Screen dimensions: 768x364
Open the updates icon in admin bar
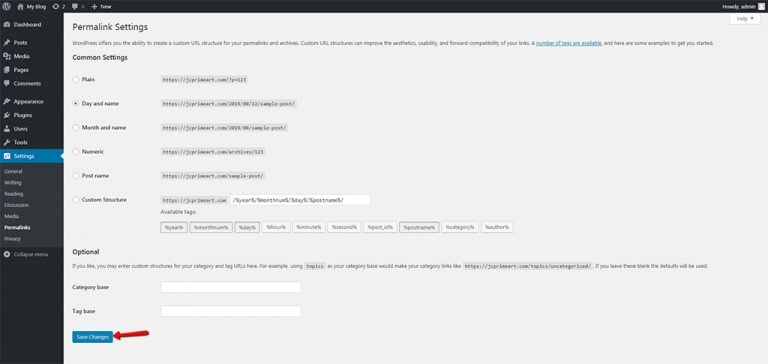(x=56, y=6)
